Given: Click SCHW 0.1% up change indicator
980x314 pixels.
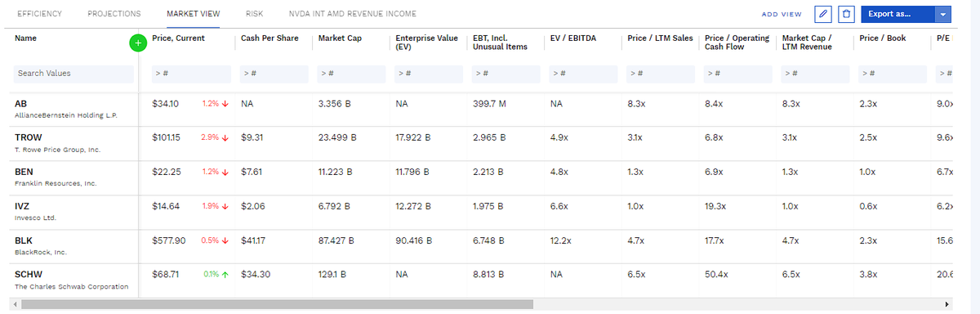Looking at the screenshot, I should coord(216,276).
